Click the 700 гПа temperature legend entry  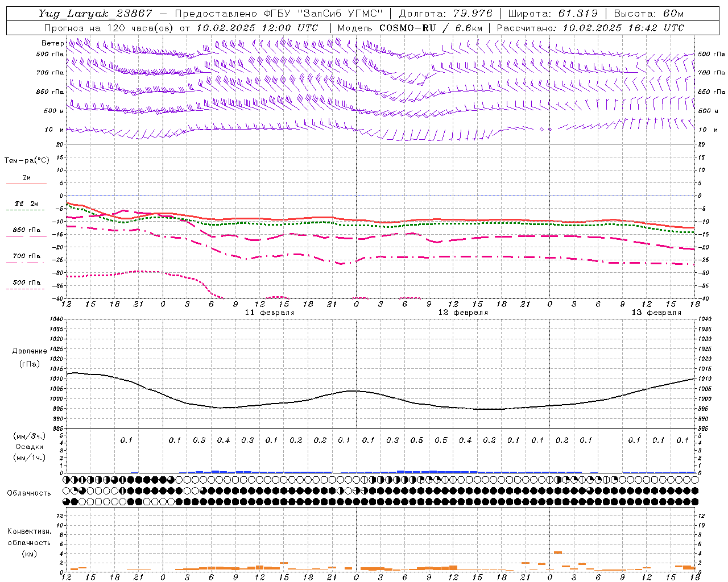[x=26, y=256]
